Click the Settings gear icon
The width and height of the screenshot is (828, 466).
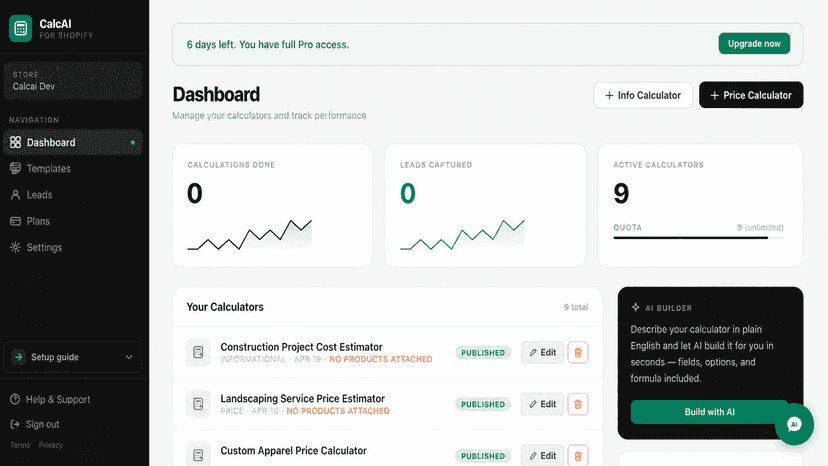point(15,247)
